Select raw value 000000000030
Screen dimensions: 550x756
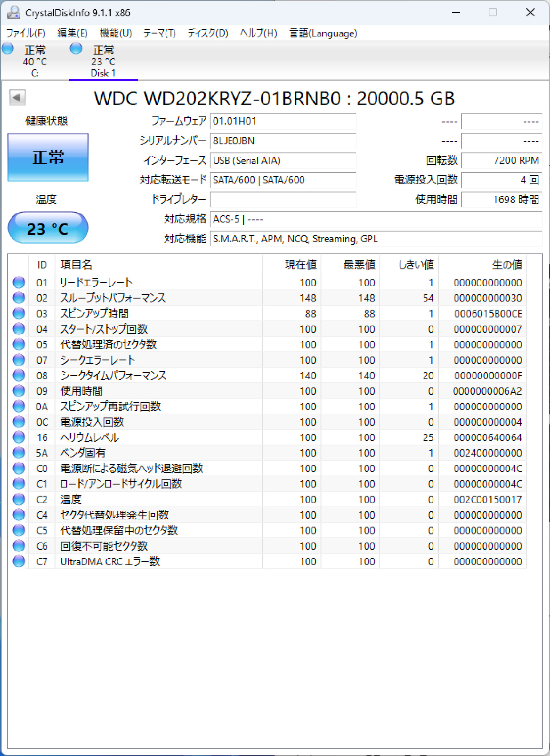pyautogui.click(x=488, y=298)
